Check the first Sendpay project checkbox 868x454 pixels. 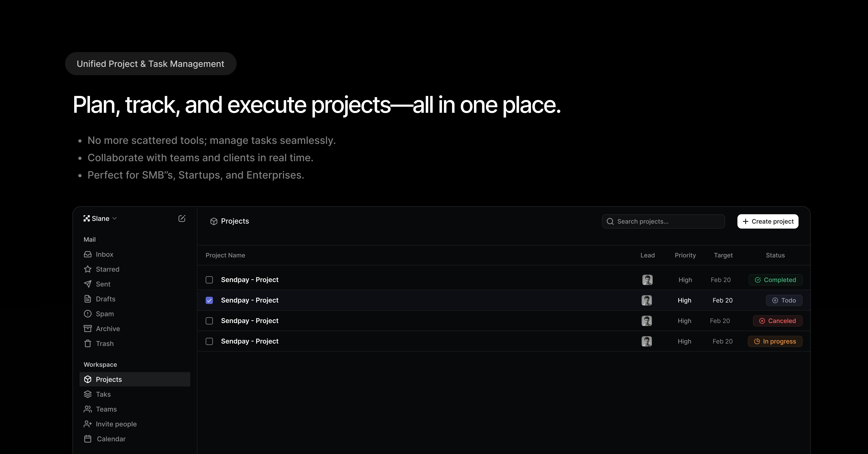click(209, 280)
